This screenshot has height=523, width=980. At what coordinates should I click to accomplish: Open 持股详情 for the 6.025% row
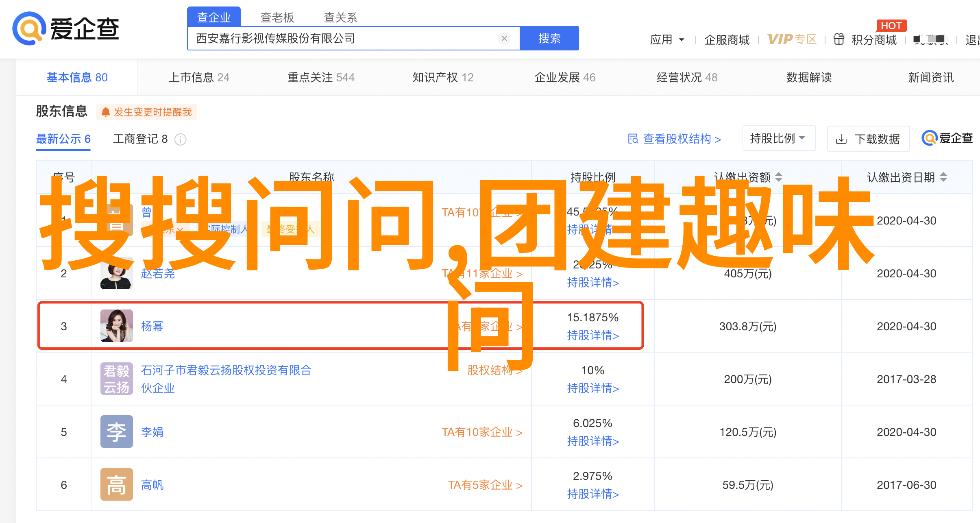(593, 441)
